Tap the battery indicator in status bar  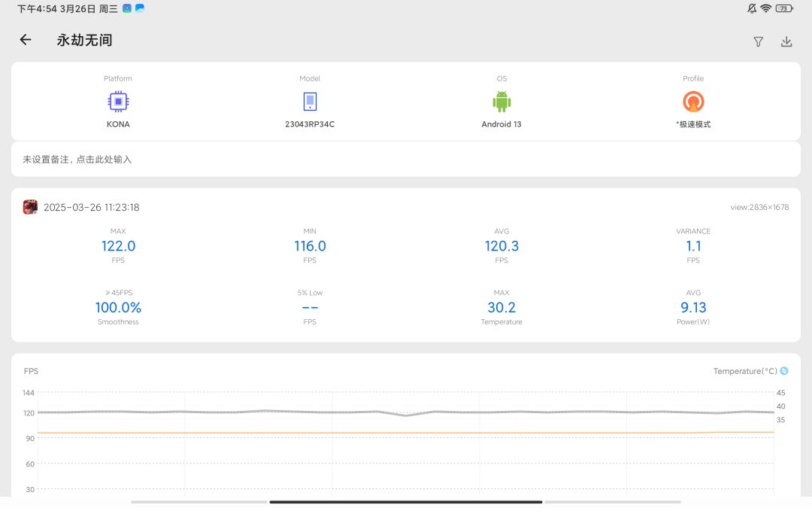pos(784,8)
